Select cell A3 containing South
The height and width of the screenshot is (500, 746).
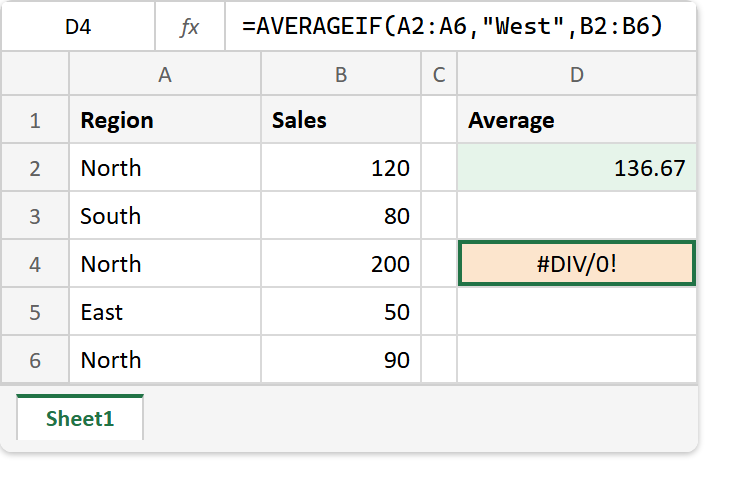click(165, 216)
